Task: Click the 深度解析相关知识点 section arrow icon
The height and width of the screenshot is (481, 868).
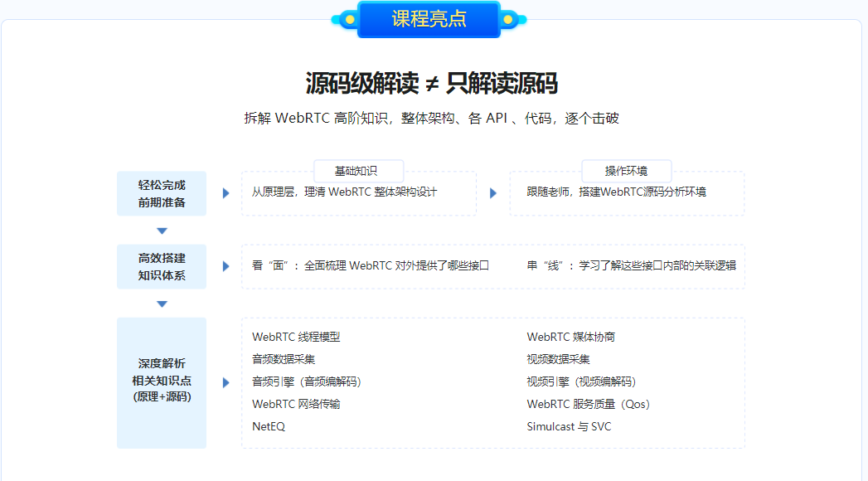Action: pos(225,382)
